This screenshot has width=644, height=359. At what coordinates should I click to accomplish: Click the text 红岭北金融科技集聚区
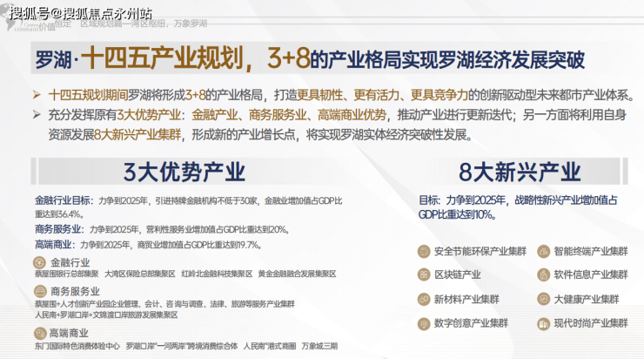pyautogui.click(x=217, y=274)
